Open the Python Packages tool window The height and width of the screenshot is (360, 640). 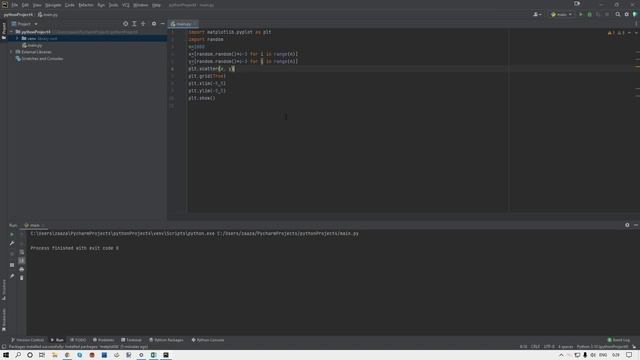[x=166, y=340]
